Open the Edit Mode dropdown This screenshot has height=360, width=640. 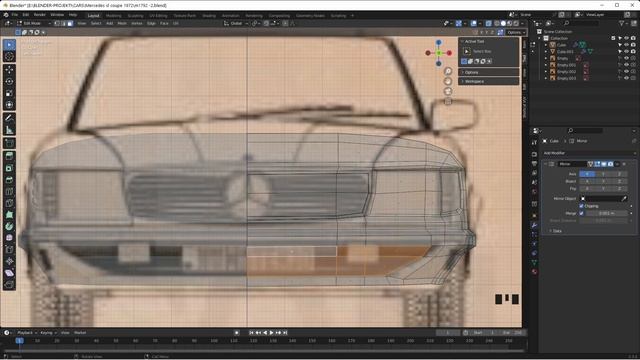pyautogui.click(x=34, y=23)
